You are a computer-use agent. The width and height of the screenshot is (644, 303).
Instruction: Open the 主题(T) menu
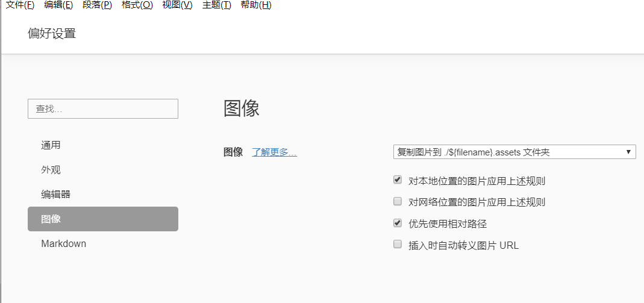click(x=216, y=5)
